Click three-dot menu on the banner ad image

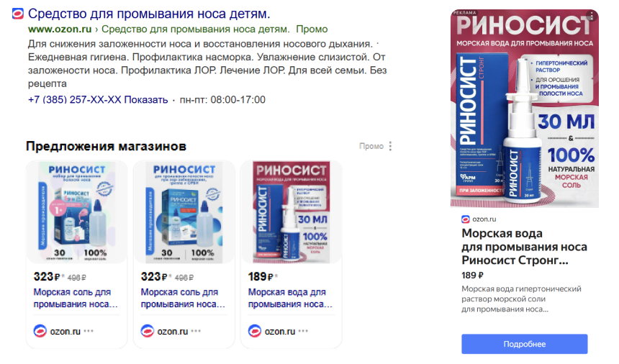[592, 16]
